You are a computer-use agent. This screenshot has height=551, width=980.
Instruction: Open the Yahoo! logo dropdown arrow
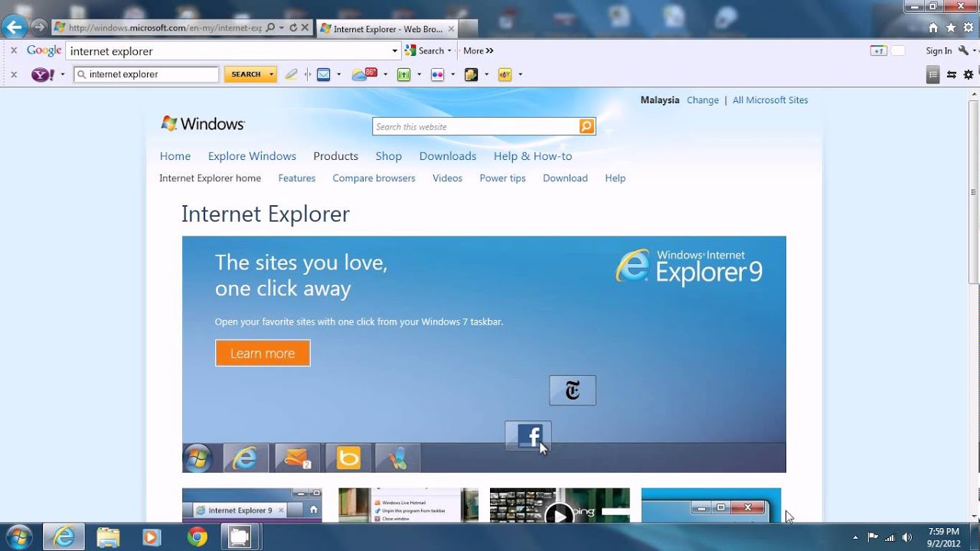pyautogui.click(x=63, y=74)
